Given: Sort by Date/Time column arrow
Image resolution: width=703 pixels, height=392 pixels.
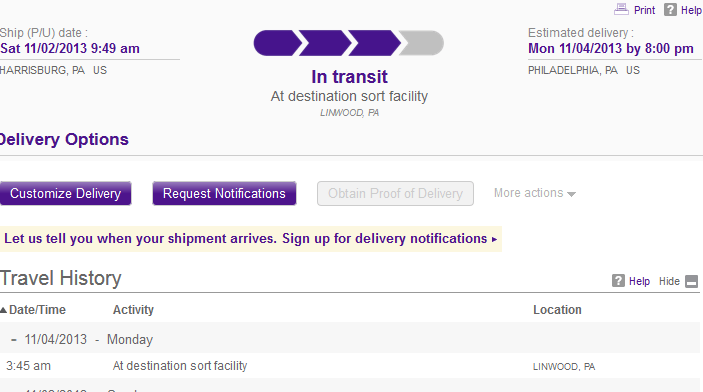Looking at the screenshot, I should tap(3, 310).
